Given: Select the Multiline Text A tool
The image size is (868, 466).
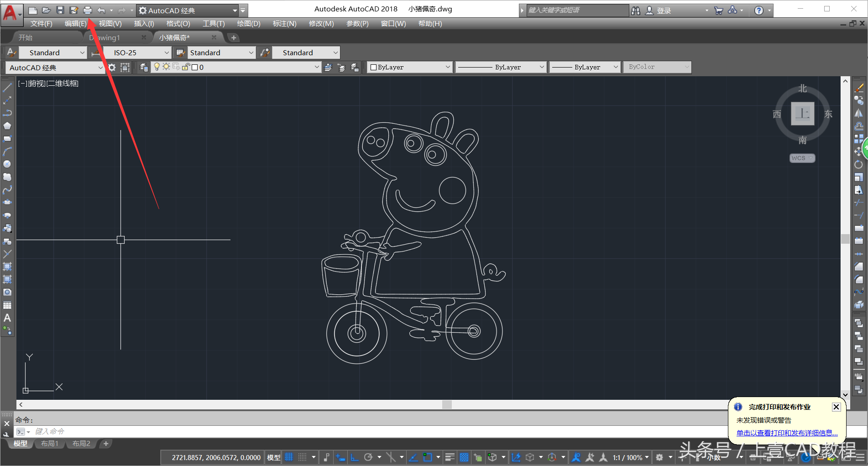Looking at the screenshot, I should pyautogui.click(x=7, y=318).
